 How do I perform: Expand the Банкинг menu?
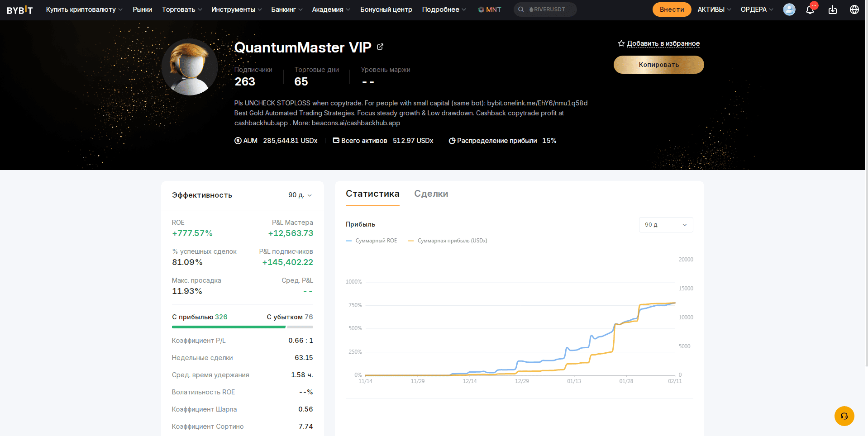point(287,9)
